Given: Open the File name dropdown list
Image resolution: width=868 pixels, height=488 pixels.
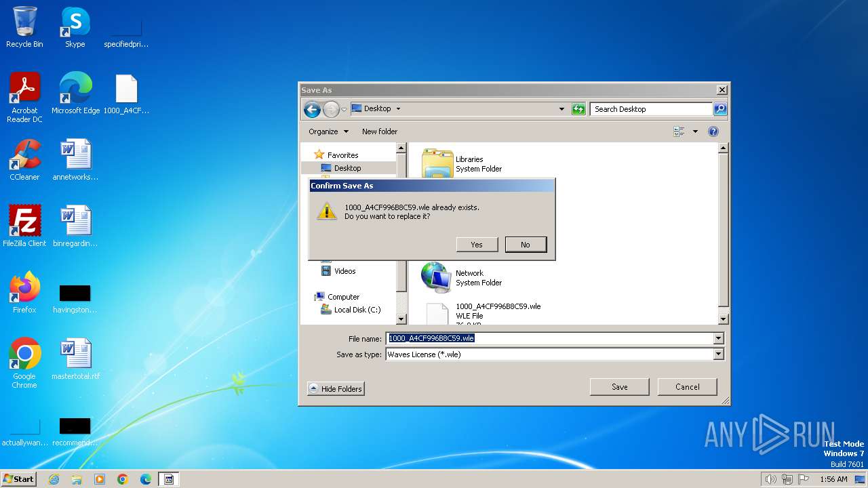Looking at the screenshot, I should [x=719, y=338].
